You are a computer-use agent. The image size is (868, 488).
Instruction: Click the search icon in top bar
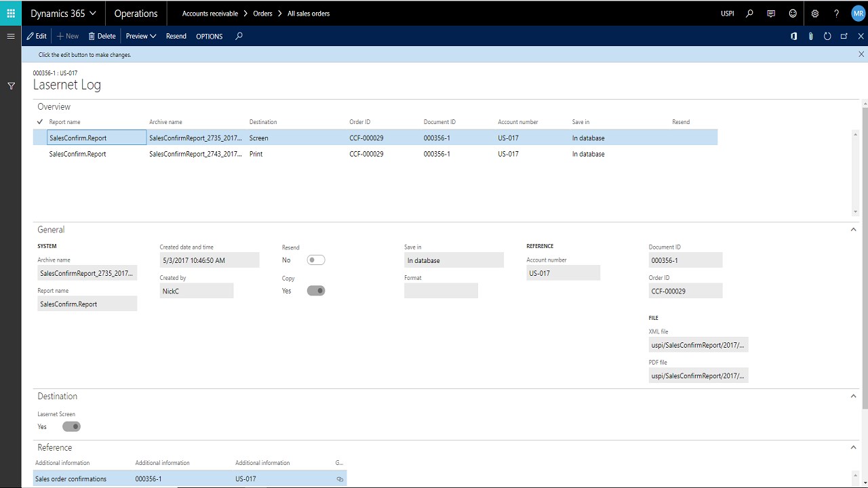(x=749, y=13)
